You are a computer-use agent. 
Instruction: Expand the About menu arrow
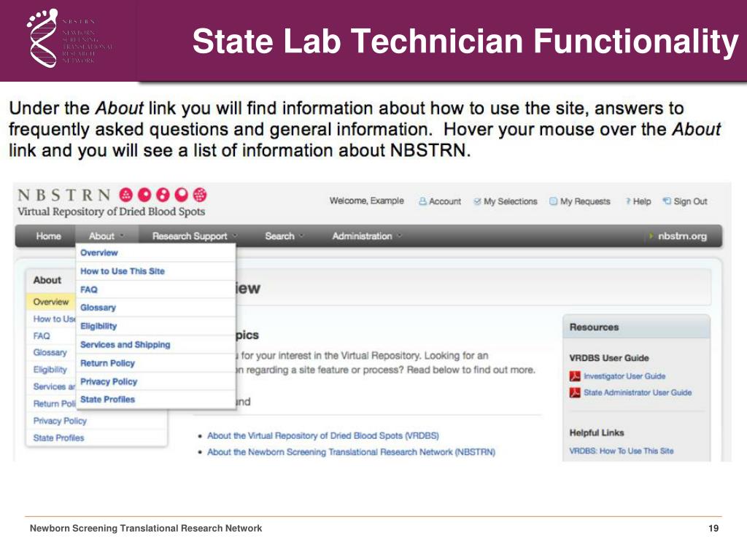pos(122,236)
